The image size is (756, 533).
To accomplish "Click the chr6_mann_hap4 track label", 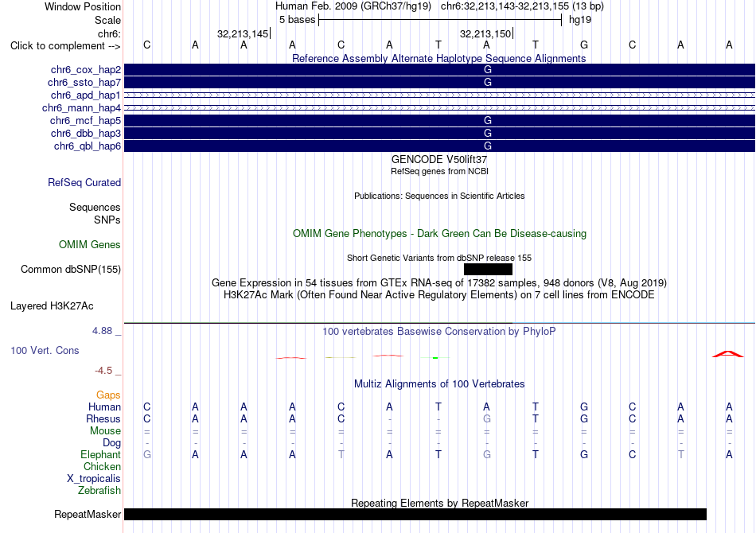I will [x=81, y=108].
